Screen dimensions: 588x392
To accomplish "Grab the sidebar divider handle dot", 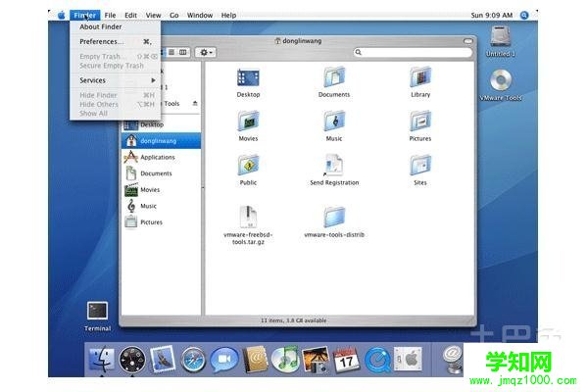I will tap(203, 187).
